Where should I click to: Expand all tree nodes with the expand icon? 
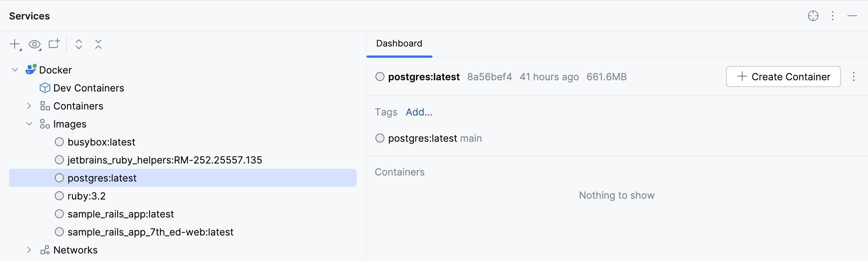pos(79,44)
